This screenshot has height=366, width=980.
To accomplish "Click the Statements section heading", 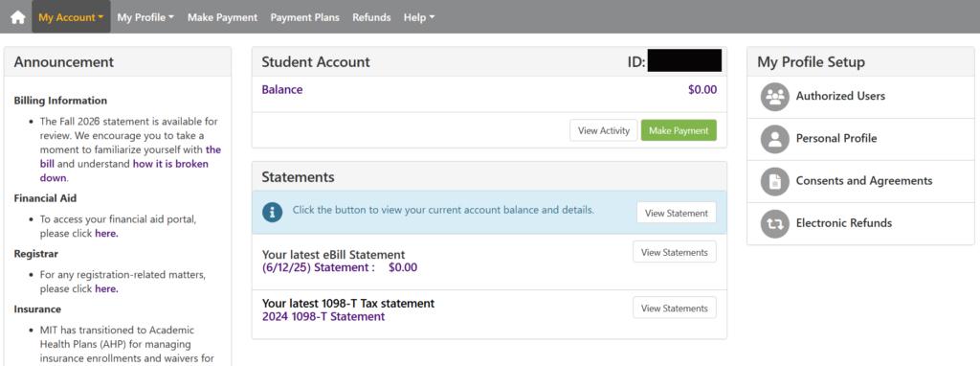I will pos(299,177).
